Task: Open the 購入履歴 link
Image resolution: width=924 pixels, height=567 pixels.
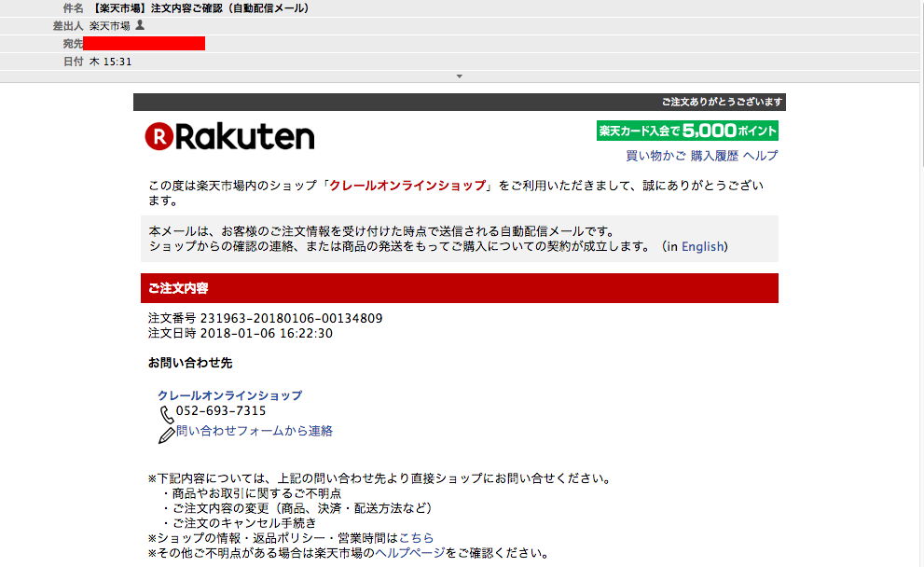Action: click(x=714, y=156)
